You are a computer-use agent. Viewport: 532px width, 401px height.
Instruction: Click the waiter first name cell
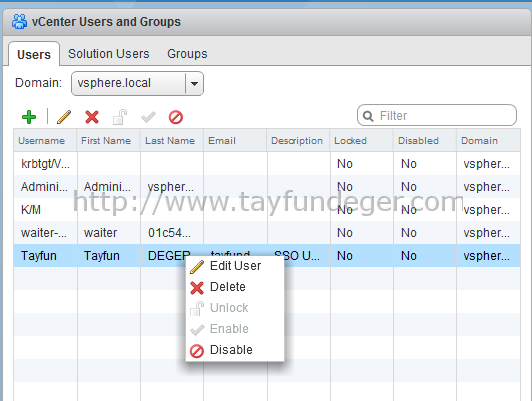point(109,233)
